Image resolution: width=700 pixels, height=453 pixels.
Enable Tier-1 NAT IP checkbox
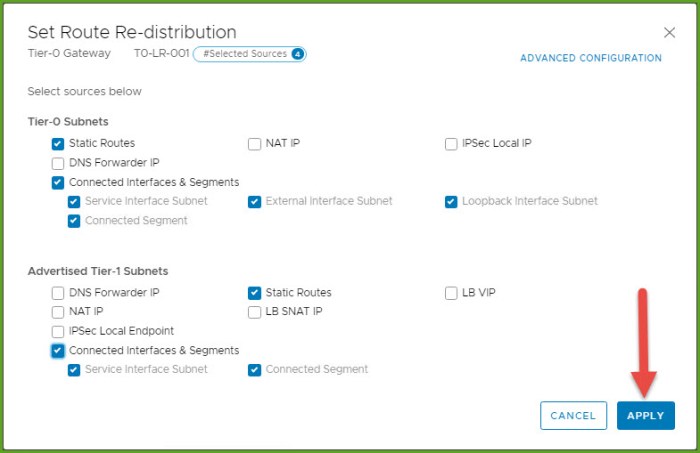click(58, 311)
